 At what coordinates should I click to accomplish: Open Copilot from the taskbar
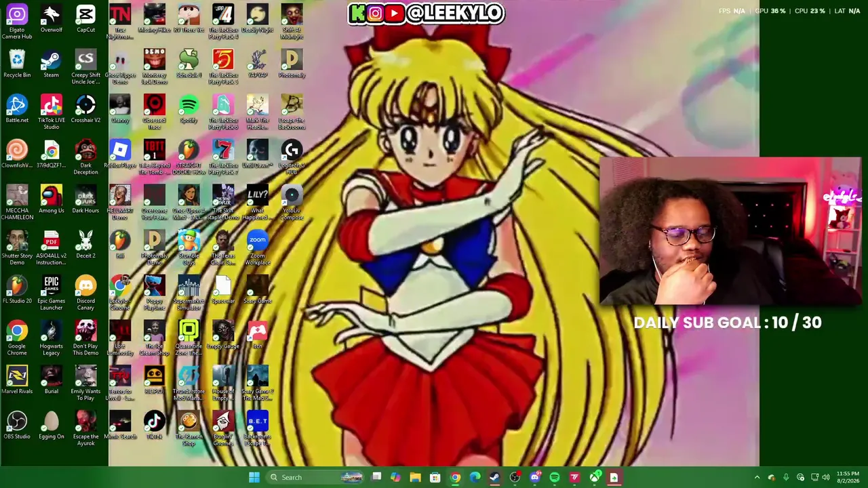[396, 477]
